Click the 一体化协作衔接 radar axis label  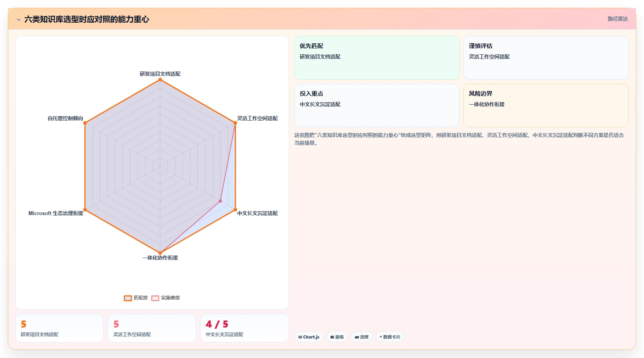pyautogui.click(x=160, y=258)
